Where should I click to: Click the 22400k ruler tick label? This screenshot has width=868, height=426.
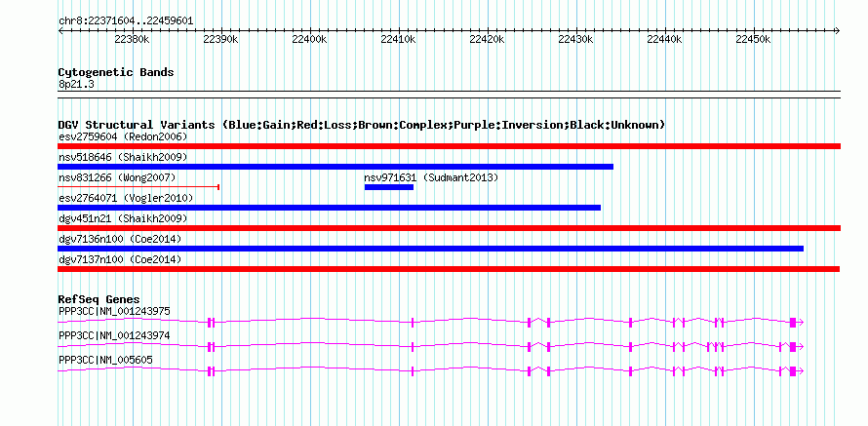click(x=309, y=39)
